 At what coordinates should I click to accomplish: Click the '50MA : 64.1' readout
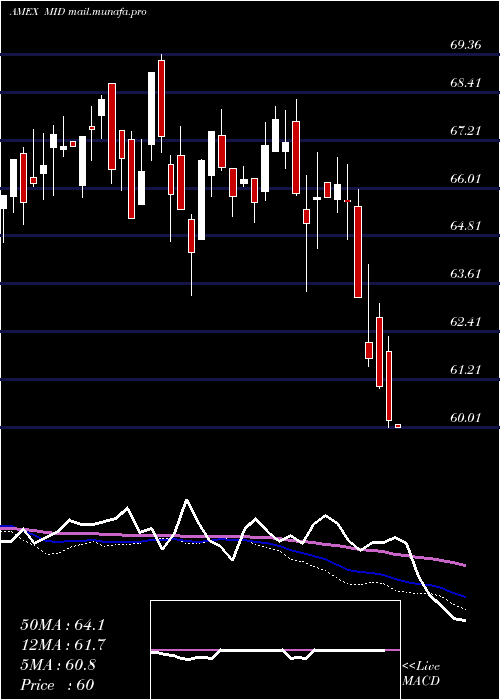64,625
